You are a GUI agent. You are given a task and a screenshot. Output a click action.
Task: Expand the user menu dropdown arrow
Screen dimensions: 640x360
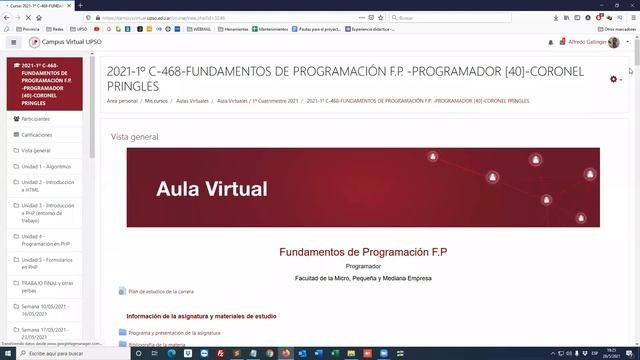tap(628, 42)
